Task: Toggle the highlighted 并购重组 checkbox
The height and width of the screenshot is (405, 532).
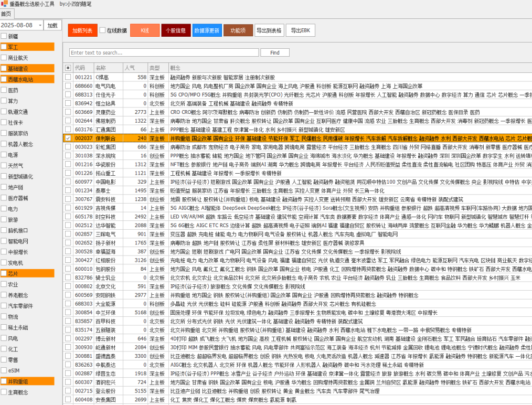Action: (x=4, y=381)
